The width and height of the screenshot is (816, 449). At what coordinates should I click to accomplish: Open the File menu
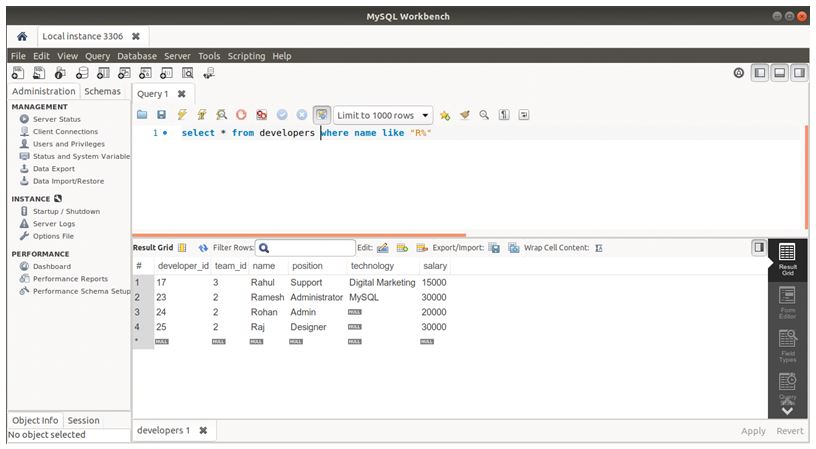pos(18,56)
